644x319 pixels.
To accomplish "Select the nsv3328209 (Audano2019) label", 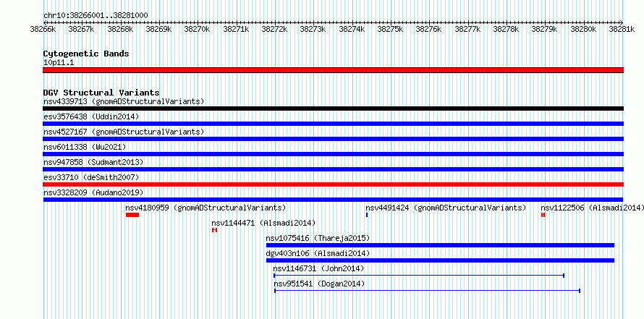I will tap(93, 192).
